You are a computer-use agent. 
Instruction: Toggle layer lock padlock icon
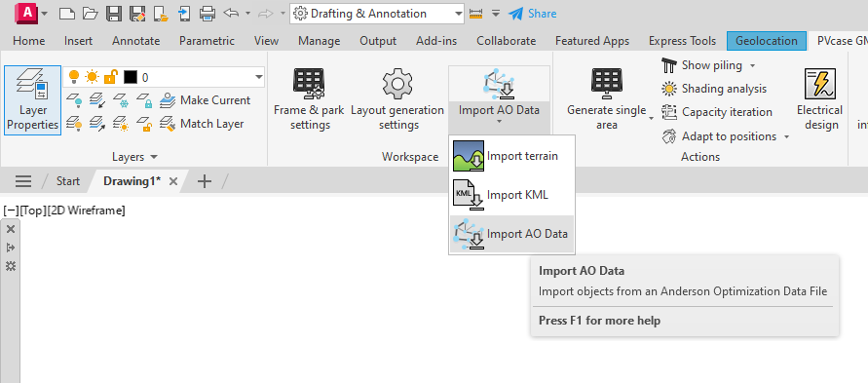coord(111,77)
